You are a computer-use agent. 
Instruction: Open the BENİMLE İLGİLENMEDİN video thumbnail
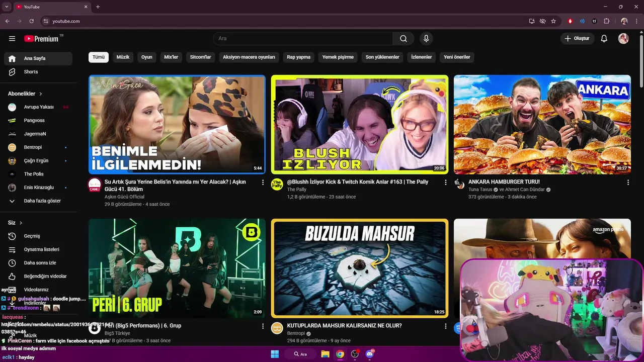tap(177, 125)
